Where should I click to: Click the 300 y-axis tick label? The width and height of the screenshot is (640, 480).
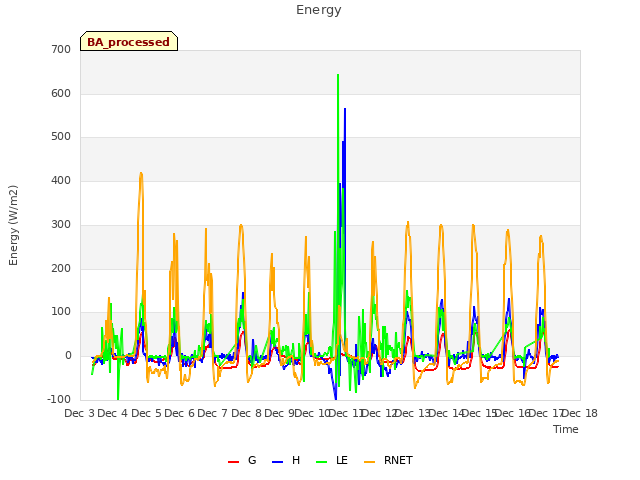pos(61,224)
